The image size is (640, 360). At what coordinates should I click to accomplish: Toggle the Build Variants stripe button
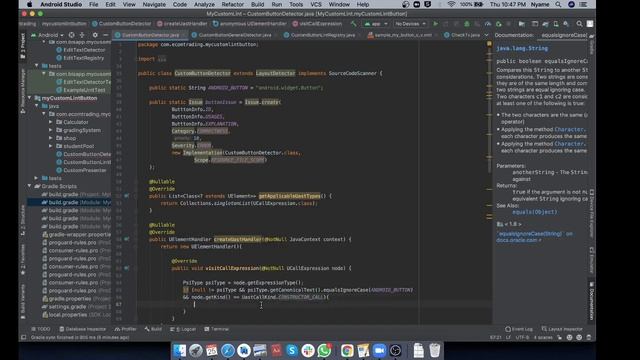[23, 301]
